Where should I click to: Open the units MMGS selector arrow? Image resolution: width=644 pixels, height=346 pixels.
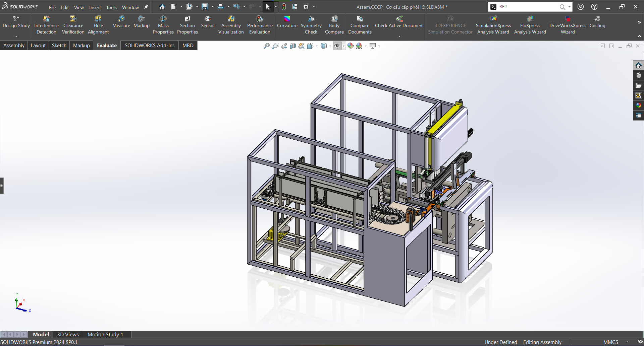[x=628, y=342]
